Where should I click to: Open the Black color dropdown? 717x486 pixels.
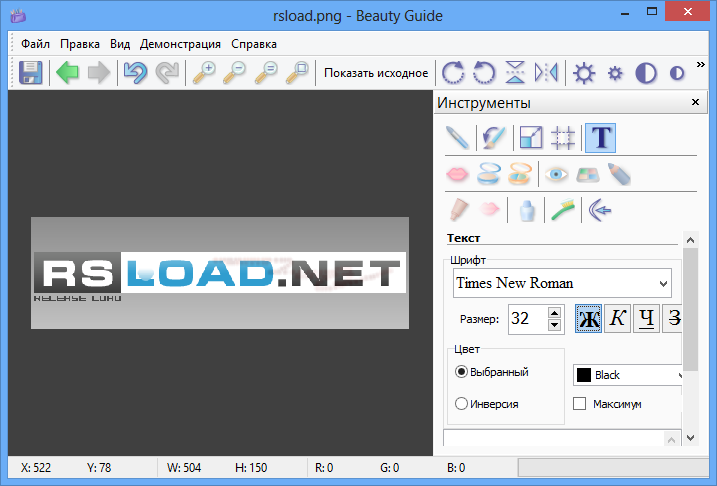coord(627,375)
